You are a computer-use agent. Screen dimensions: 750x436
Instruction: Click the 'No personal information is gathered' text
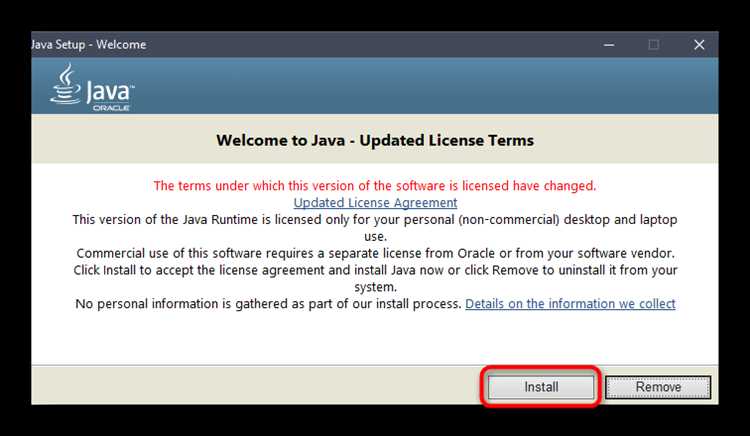click(x=268, y=303)
